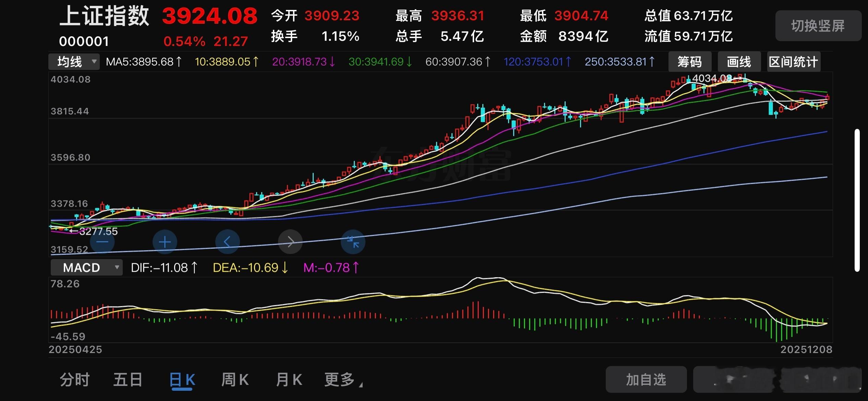
Task: Click the white vertical scrollbar handle
Action: pos(857,200)
